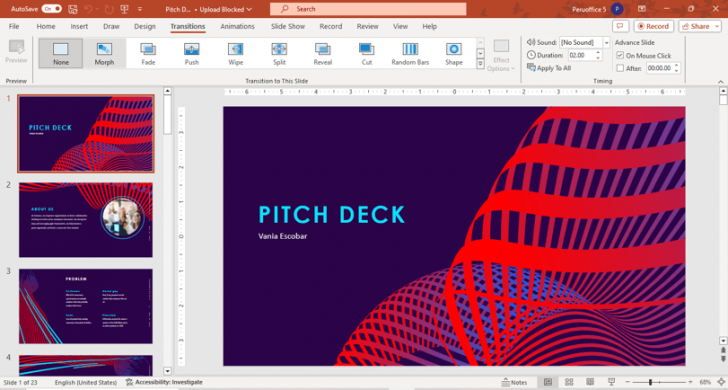Image resolution: width=728 pixels, height=390 pixels.
Task: Start Slide Show from status bar
Action: 611,382
